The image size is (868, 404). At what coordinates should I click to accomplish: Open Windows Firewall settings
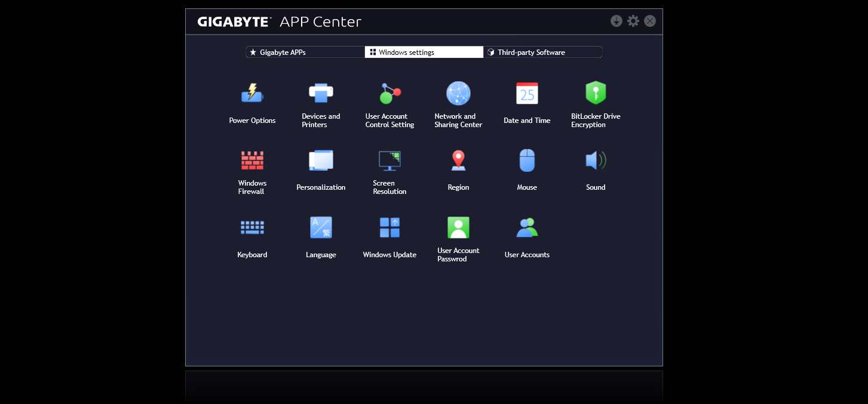click(252, 161)
